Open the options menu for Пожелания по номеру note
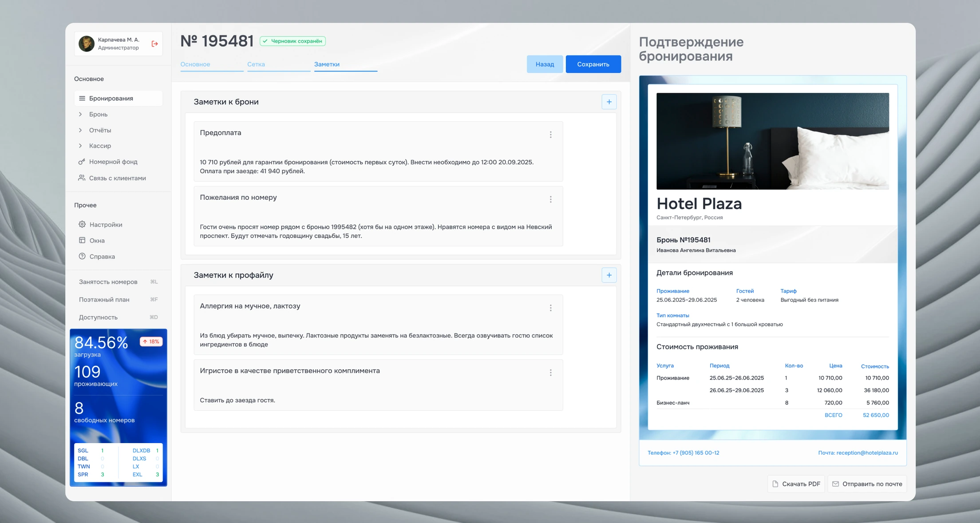This screenshot has width=980, height=523. pyautogui.click(x=550, y=199)
